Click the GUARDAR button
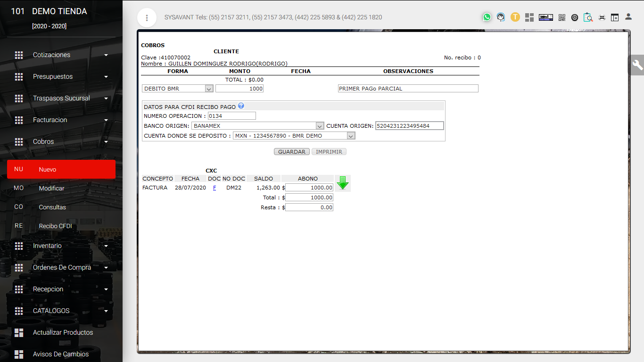 pos(292,152)
